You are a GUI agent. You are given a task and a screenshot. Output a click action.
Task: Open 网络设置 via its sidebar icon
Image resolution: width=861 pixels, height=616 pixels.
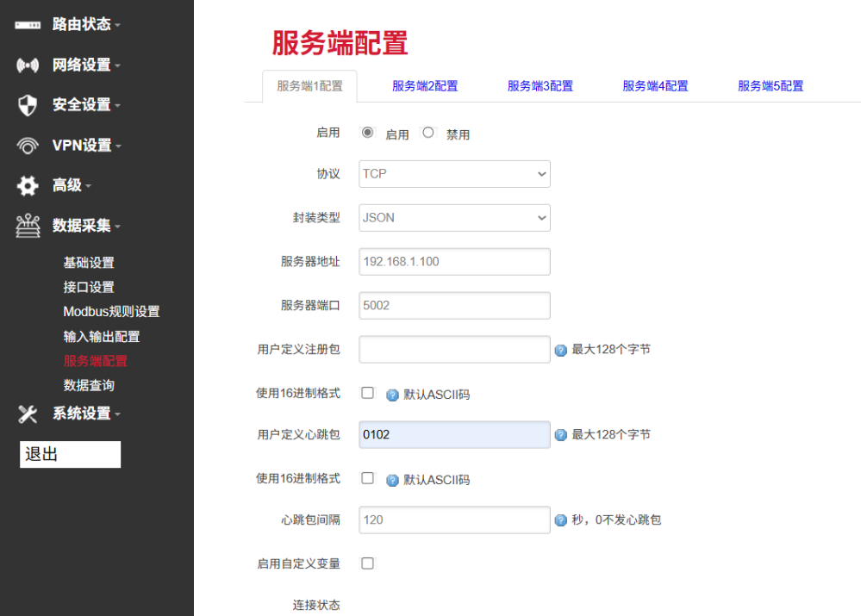click(26, 65)
